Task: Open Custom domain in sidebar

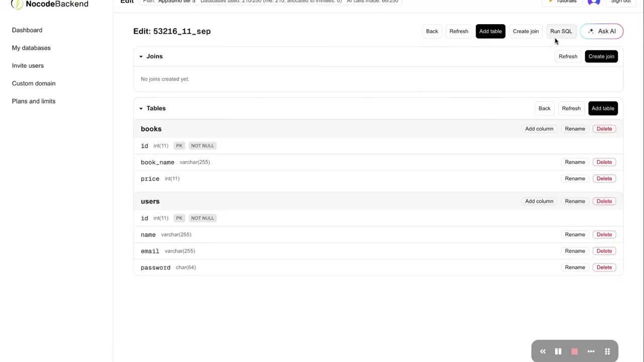Action: pyautogui.click(x=34, y=83)
